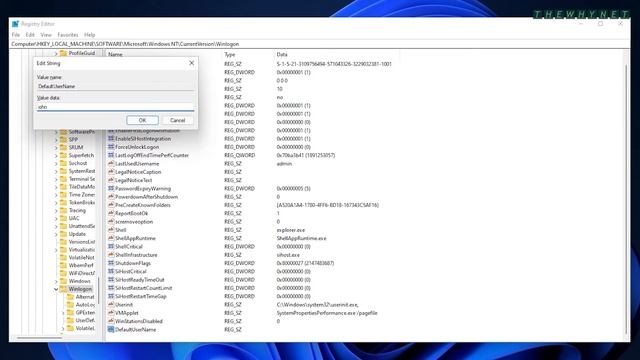Click the PasswordExpiryWarning DWORD icon
Viewport: 640px width, 360px height.
111,188
